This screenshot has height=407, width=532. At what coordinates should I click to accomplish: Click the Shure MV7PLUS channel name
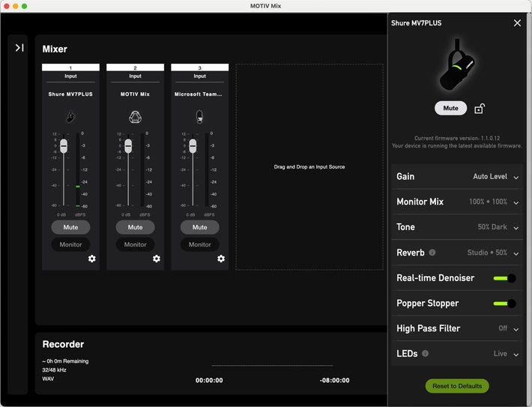point(70,94)
